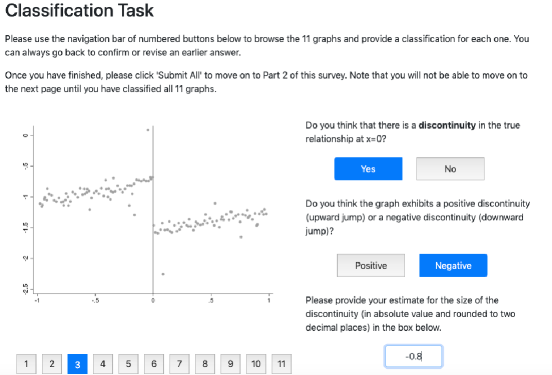Go to graph 1 in navigation bar
Image resolution: width=552 pixels, height=375 pixels.
[x=26, y=364]
